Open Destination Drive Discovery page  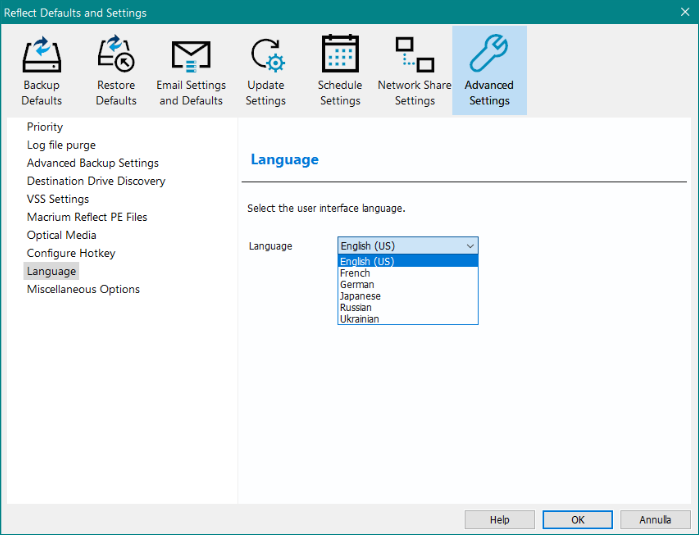[96, 181]
